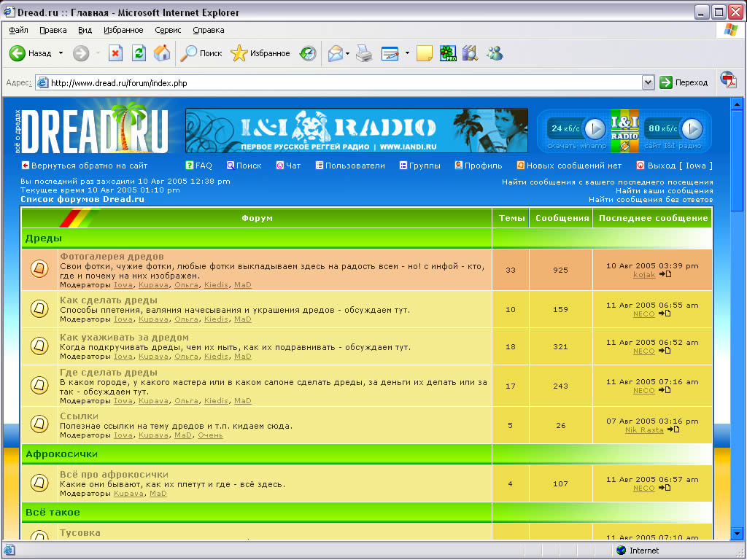Open the Правка menu
This screenshot has width=747, height=560.
coord(53,30)
